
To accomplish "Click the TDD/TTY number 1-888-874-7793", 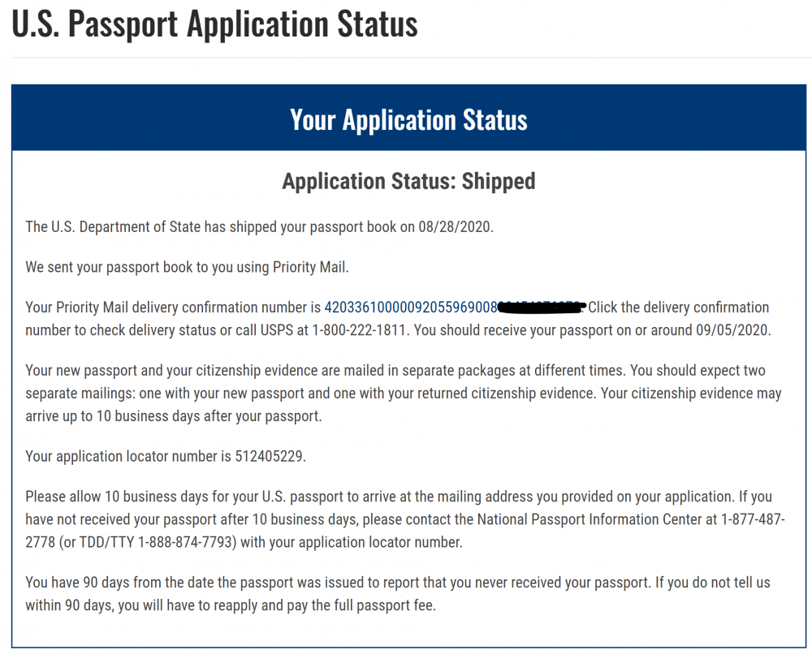I will coord(187,542).
